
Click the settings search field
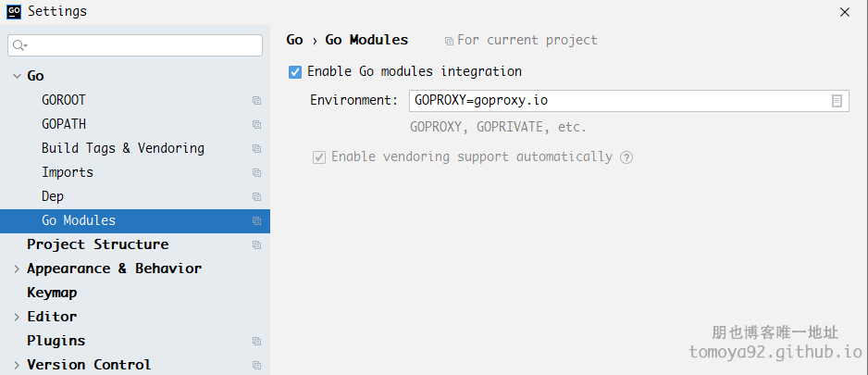(135, 45)
